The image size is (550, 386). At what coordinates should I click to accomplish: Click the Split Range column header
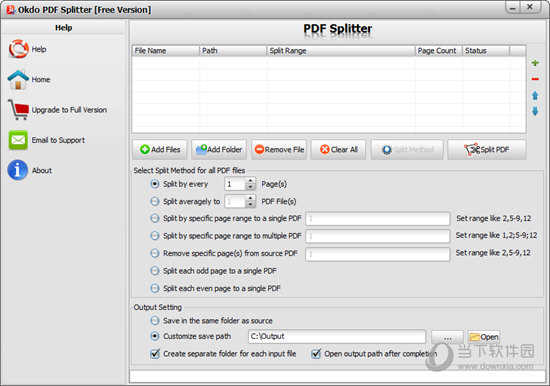coord(341,51)
